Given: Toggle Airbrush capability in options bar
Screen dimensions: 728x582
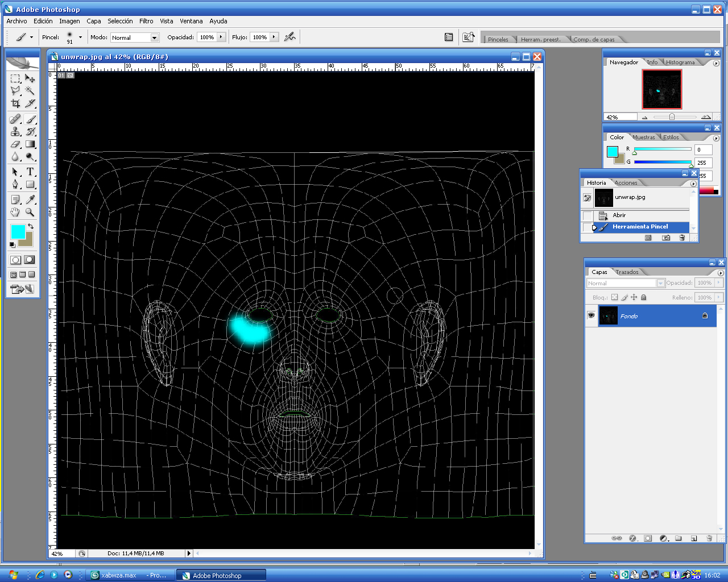Looking at the screenshot, I should (290, 37).
